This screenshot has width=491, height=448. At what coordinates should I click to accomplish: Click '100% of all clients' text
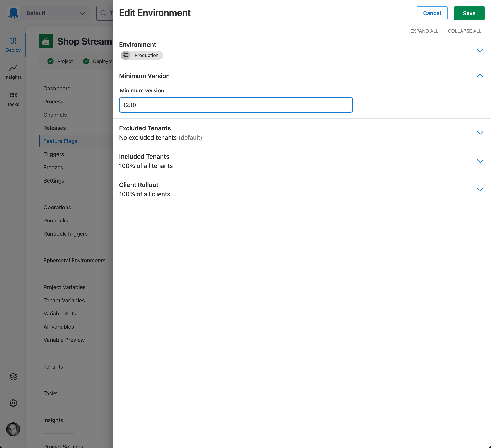pyautogui.click(x=144, y=194)
